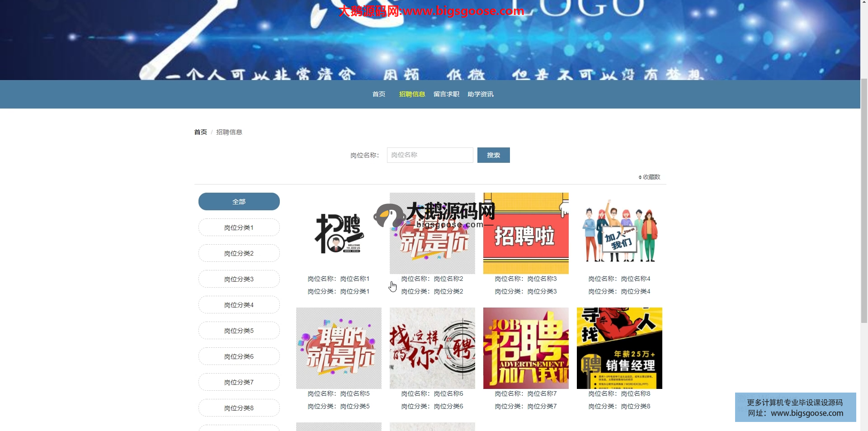Click the 首页 breadcrumb link
868x431 pixels.
[x=200, y=132]
